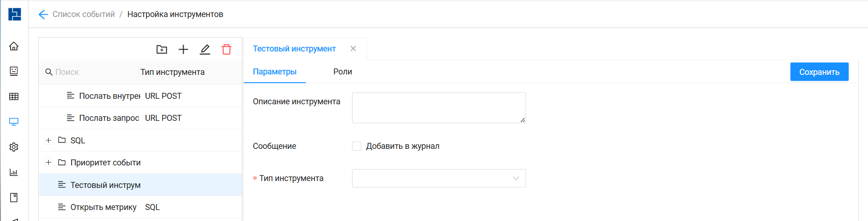Open the bar chart sidebar icon
Viewport: 868px width, 221px height.
[x=14, y=172]
